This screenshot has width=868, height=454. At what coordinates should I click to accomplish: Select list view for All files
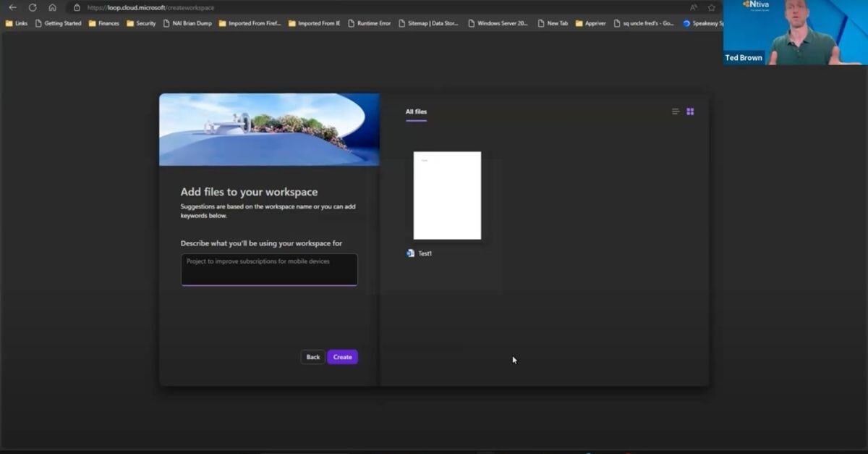click(676, 111)
